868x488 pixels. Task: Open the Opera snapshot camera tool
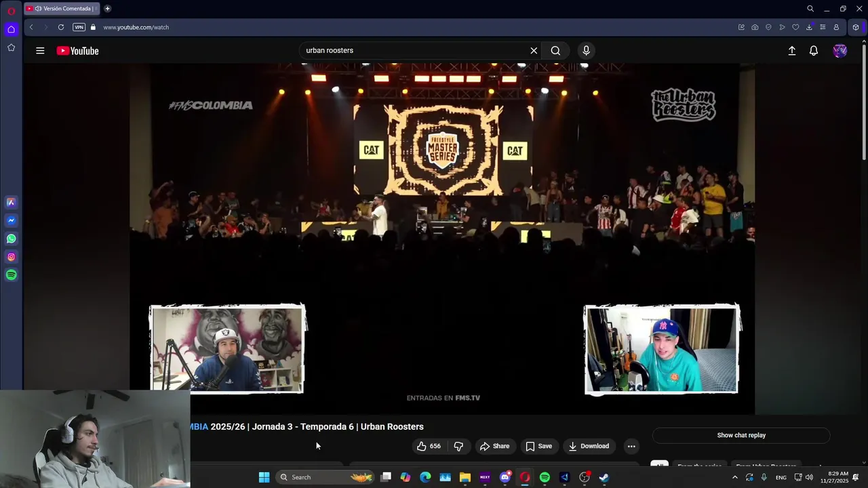click(755, 27)
